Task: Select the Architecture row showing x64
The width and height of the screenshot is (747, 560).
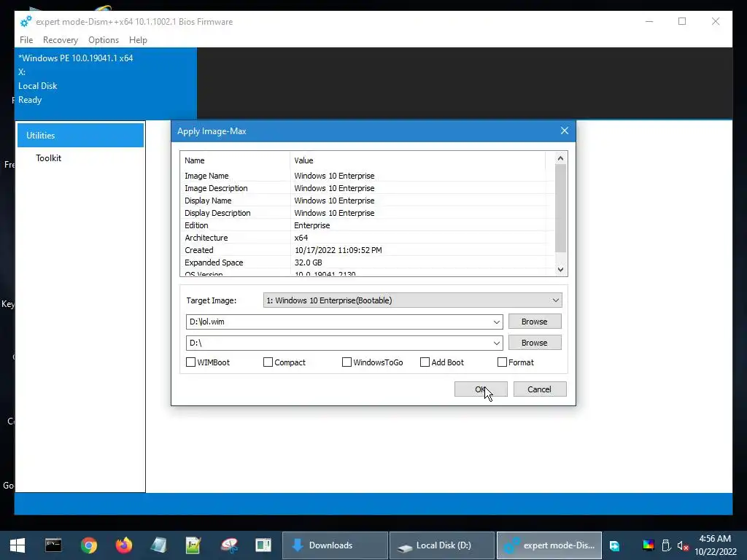Action: click(367, 238)
